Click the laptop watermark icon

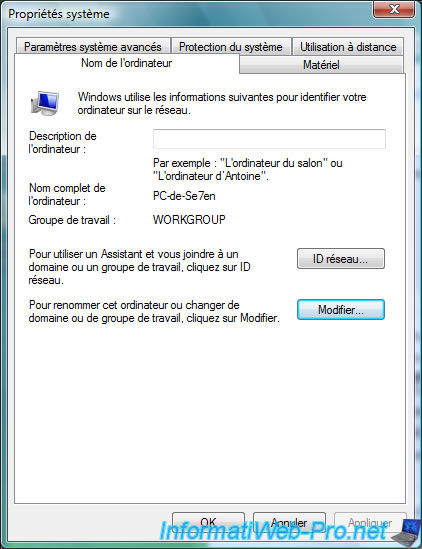407,531
